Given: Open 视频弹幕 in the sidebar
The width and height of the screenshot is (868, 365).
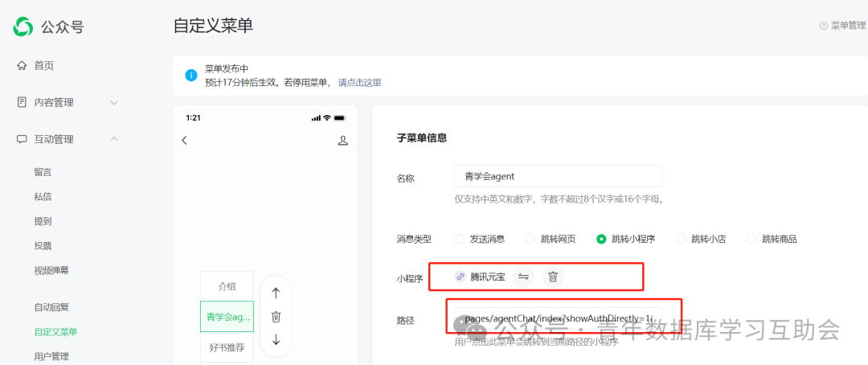Looking at the screenshot, I should click(51, 270).
